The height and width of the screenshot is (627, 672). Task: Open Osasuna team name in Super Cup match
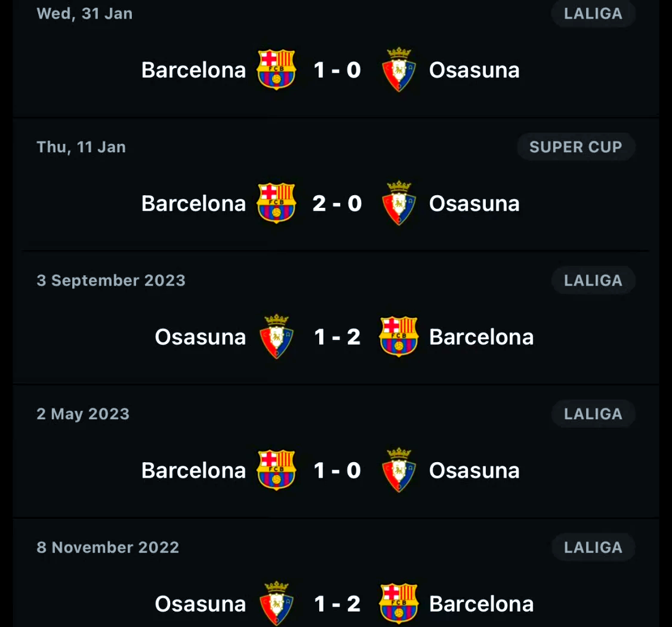point(474,203)
